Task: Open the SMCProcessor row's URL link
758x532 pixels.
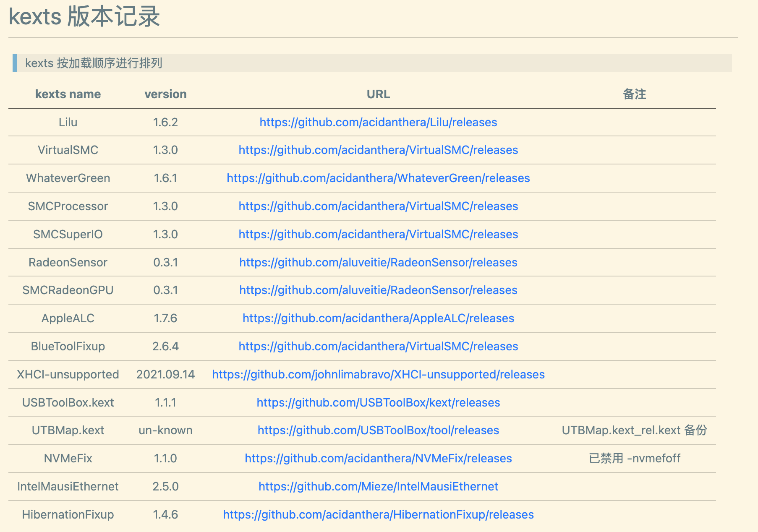Action: click(x=378, y=206)
